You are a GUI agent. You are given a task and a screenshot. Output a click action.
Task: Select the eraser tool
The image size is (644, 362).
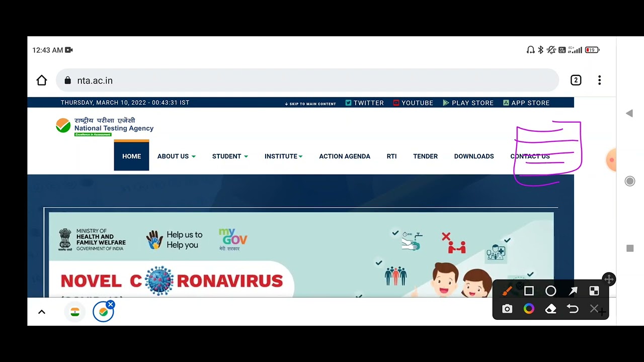point(551,309)
